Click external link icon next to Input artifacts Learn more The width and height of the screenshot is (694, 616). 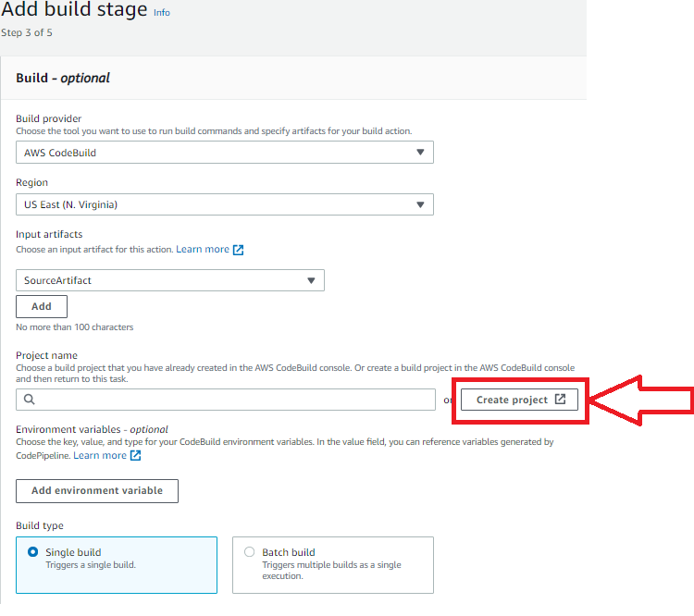pyautogui.click(x=238, y=250)
